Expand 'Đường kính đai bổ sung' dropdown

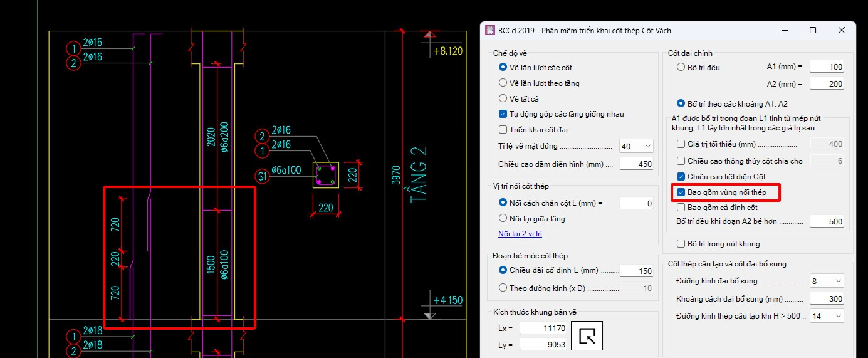tap(827, 281)
